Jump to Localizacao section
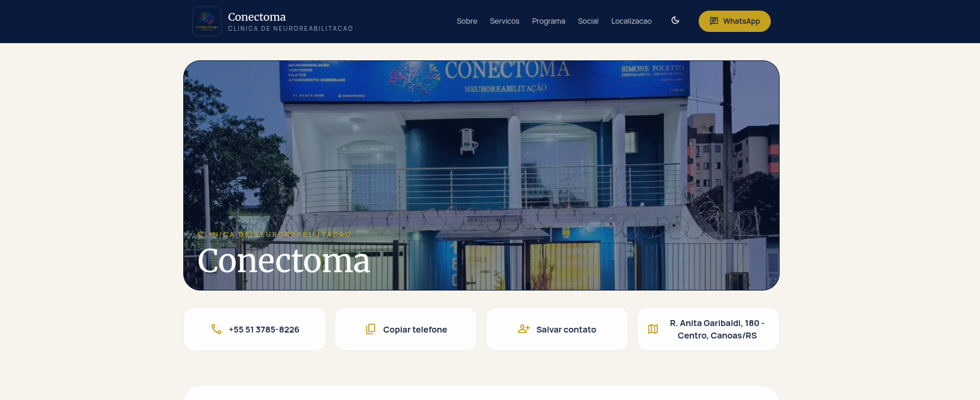The width and height of the screenshot is (980, 400). point(631,21)
